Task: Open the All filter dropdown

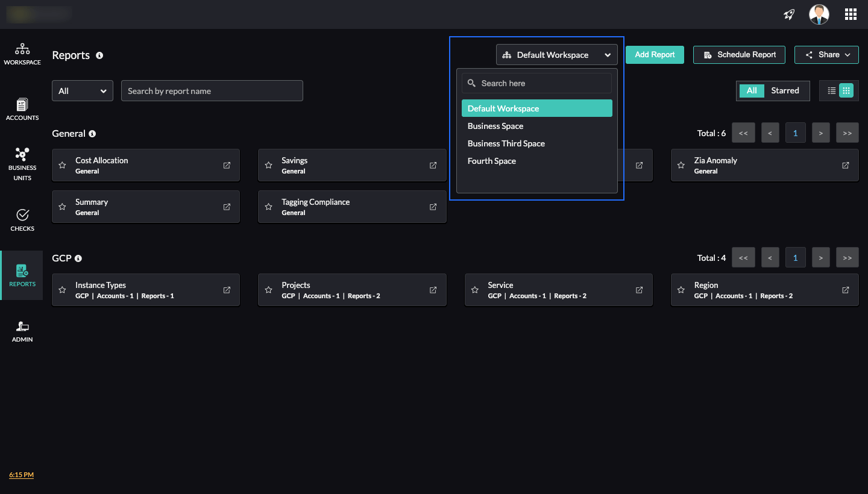Action: click(83, 91)
